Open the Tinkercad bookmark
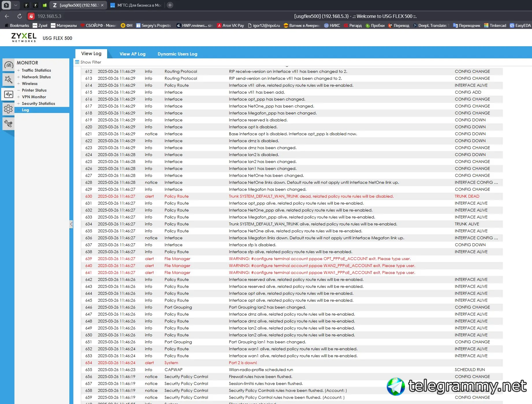The width and height of the screenshot is (532, 404). [x=495, y=25]
